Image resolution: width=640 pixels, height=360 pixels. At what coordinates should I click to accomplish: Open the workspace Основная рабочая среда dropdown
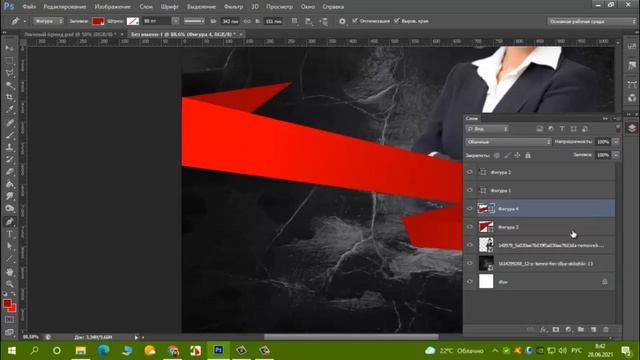[591, 21]
